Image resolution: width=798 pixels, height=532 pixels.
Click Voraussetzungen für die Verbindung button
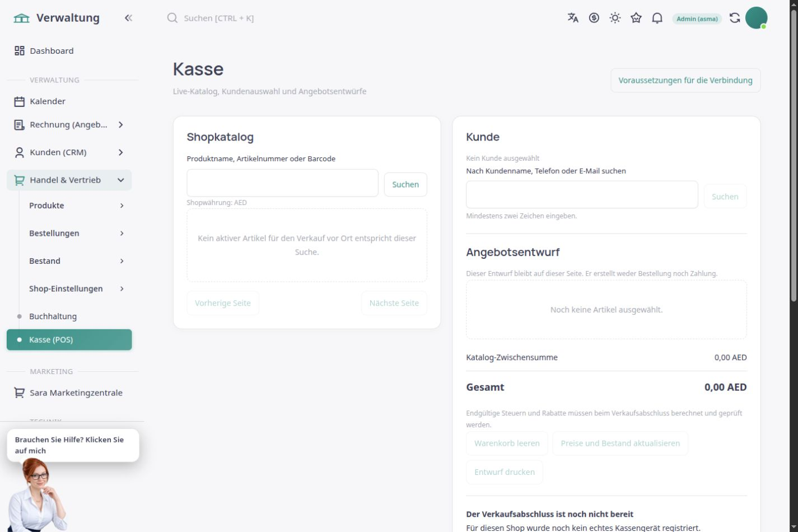tap(685, 81)
